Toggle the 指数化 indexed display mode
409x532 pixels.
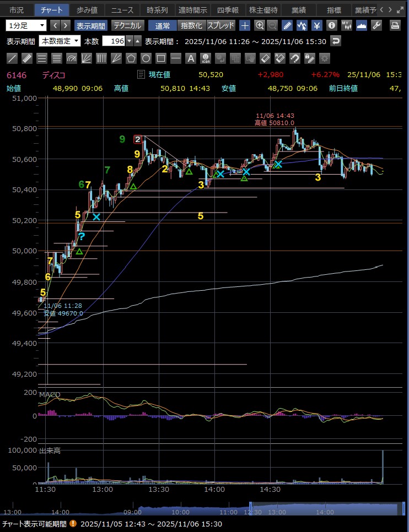tap(192, 25)
